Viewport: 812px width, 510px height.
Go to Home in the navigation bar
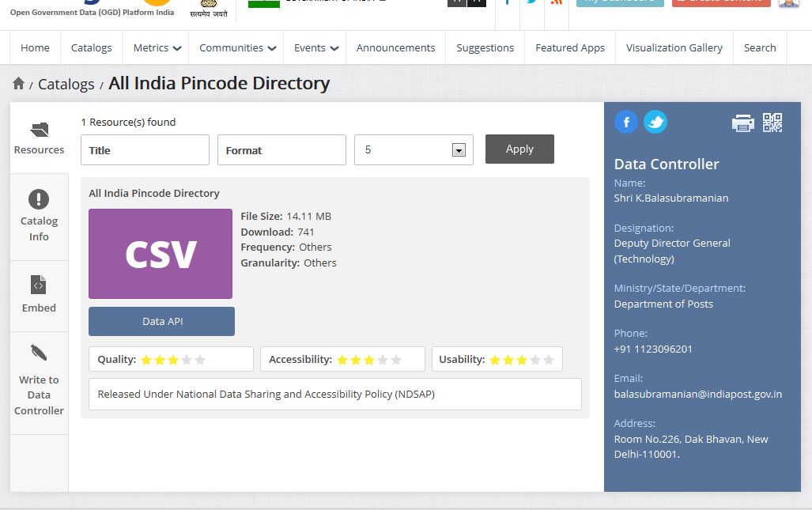point(36,47)
